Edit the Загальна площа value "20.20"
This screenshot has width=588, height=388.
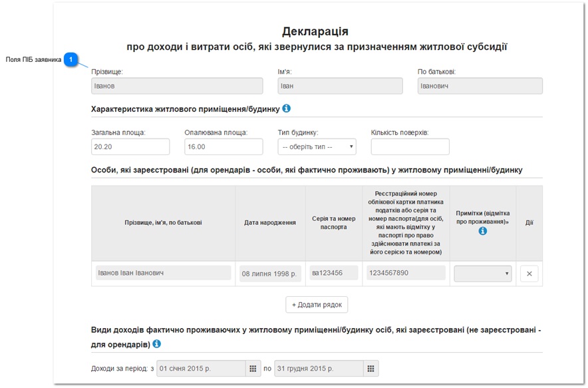coord(130,146)
